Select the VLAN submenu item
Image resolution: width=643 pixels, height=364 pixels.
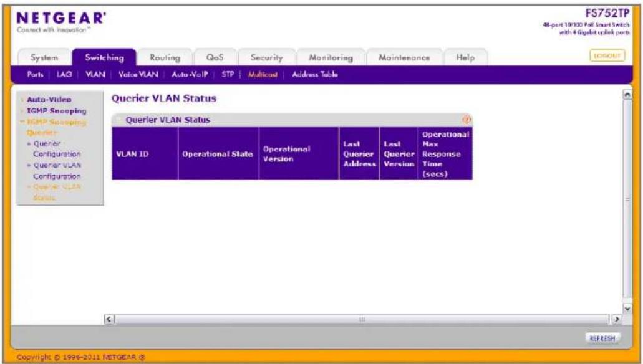pos(95,74)
